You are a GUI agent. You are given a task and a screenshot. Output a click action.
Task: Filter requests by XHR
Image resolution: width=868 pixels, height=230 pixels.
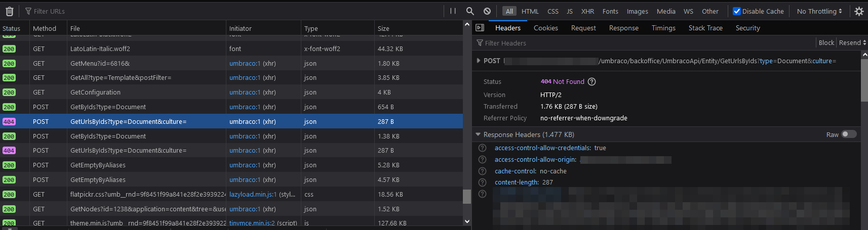pos(587,11)
